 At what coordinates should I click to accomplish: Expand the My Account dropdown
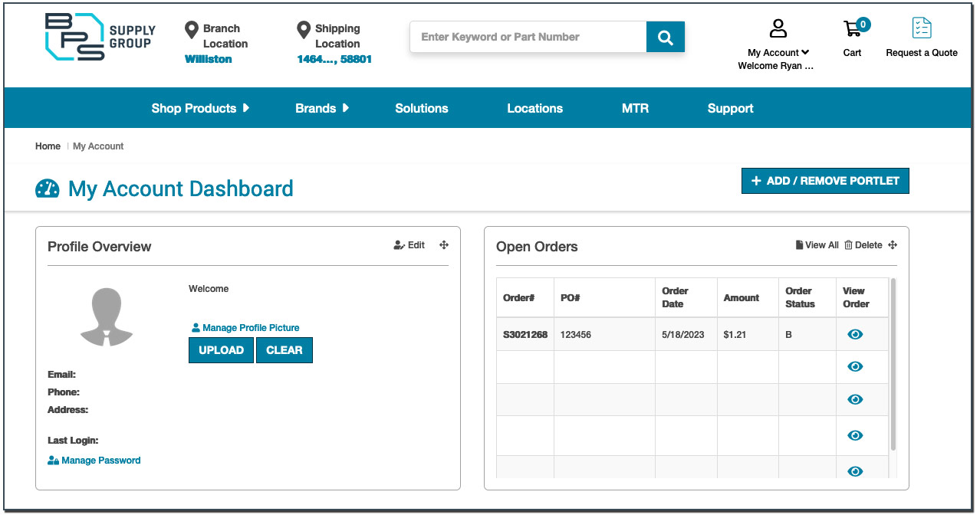pos(778,52)
